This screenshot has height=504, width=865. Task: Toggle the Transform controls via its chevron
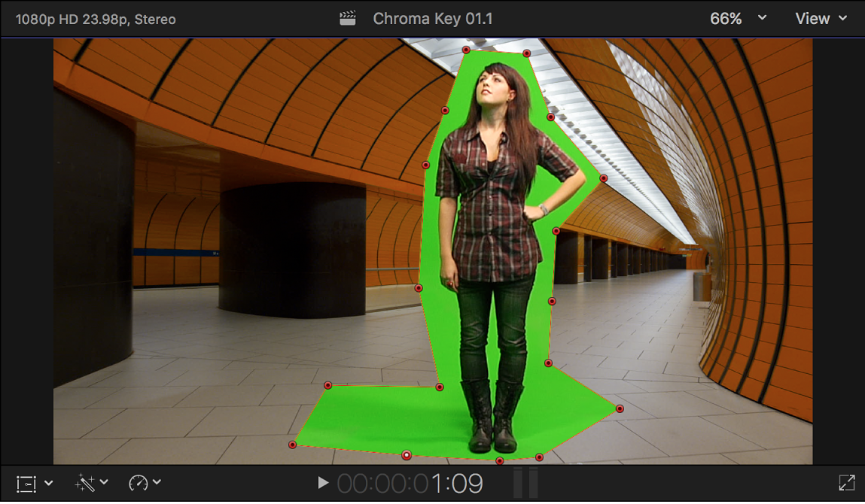(x=48, y=483)
